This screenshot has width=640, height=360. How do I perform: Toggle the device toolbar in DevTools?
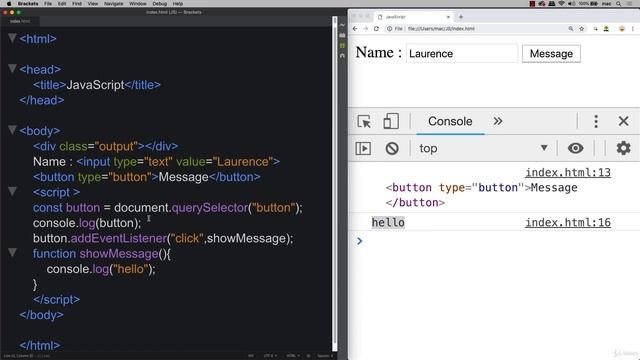[391, 121]
